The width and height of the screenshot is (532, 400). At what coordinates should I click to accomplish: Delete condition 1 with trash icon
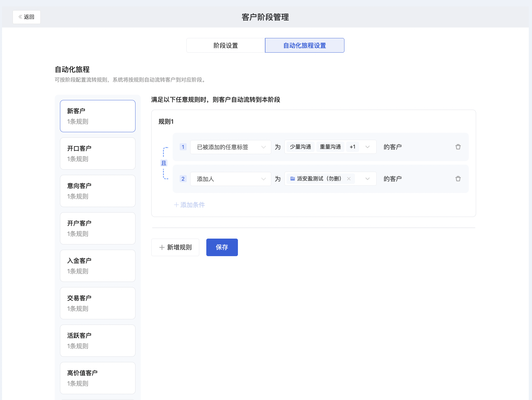point(458,147)
